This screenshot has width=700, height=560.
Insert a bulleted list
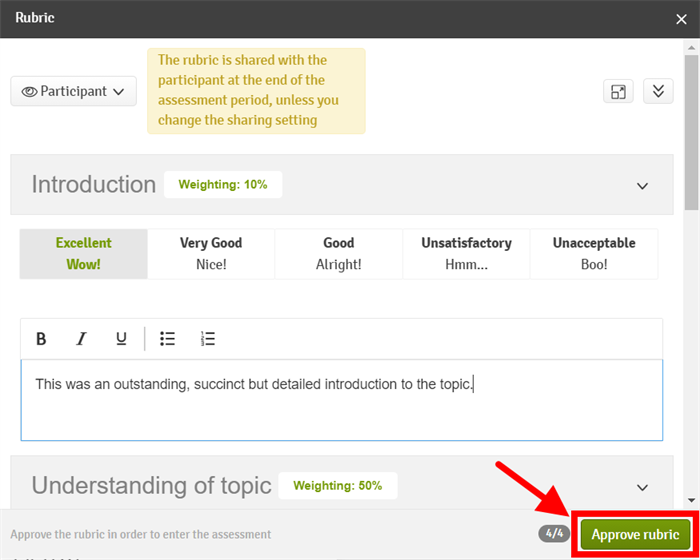click(x=168, y=339)
